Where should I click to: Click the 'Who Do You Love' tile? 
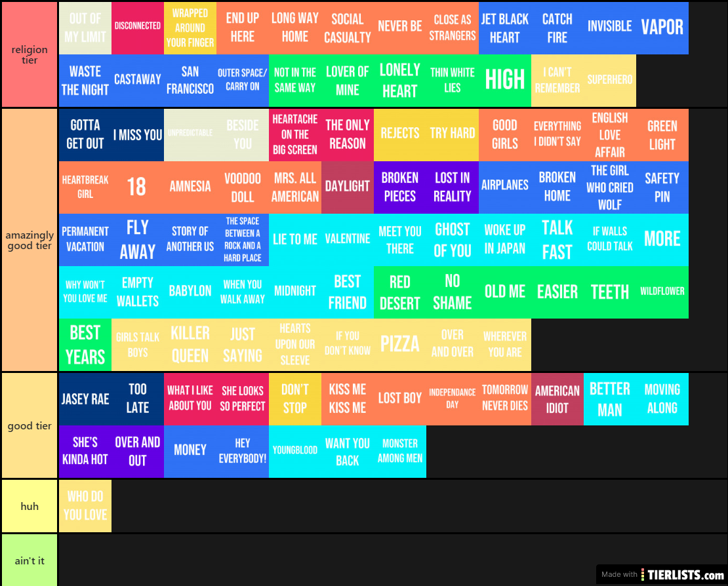pyautogui.click(x=85, y=506)
